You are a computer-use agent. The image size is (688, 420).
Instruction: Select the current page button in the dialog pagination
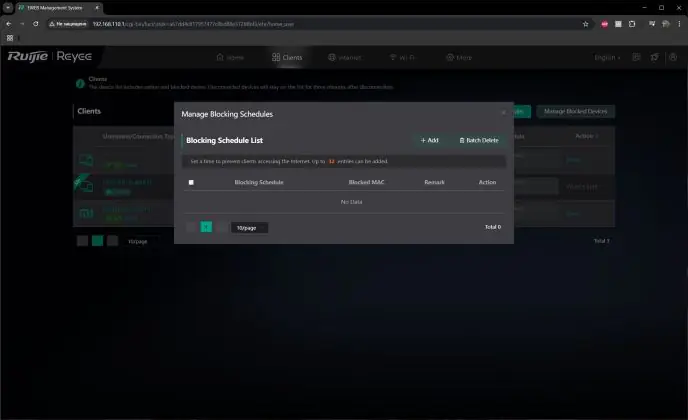point(206,227)
